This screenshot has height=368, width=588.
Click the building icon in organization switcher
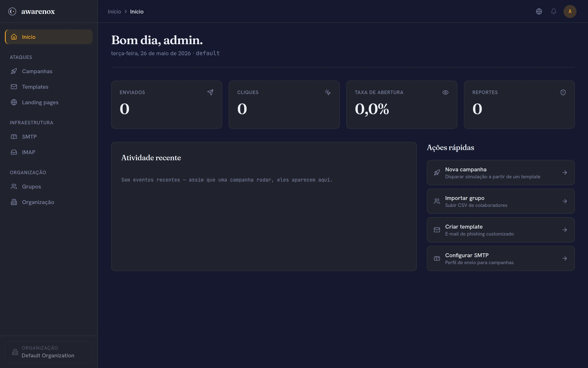pyautogui.click(x=15, y=352)
